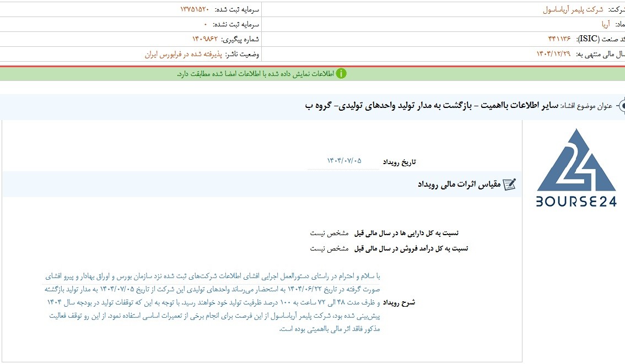625x364 pixels.
Task: Click the fiscal year end date "۱۴۰۴/۱۲/۲۹"
Action: point(553,54)
